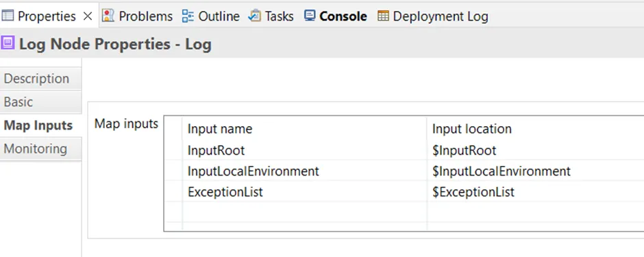This screenshot has width=644, height=257.
Task: Click the Outline tab icon
Action: (188, 16)
